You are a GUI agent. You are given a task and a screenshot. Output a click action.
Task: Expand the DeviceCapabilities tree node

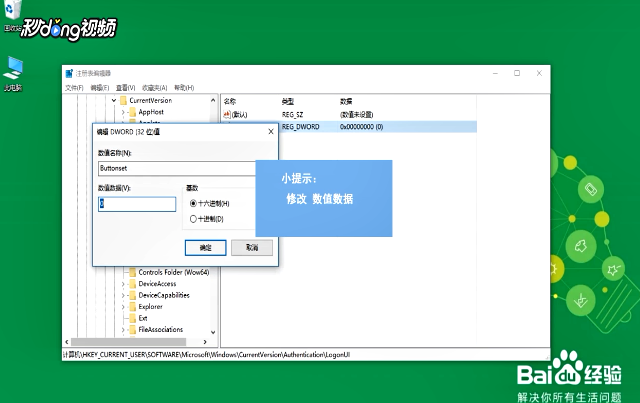[123, 295]
